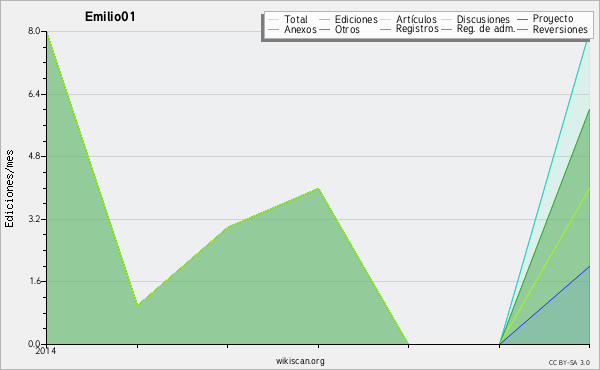Image resolution: width=600 pixels, height=370 pixels.
Task: Click the '2014' x-axis label
Action: point(46,351)
